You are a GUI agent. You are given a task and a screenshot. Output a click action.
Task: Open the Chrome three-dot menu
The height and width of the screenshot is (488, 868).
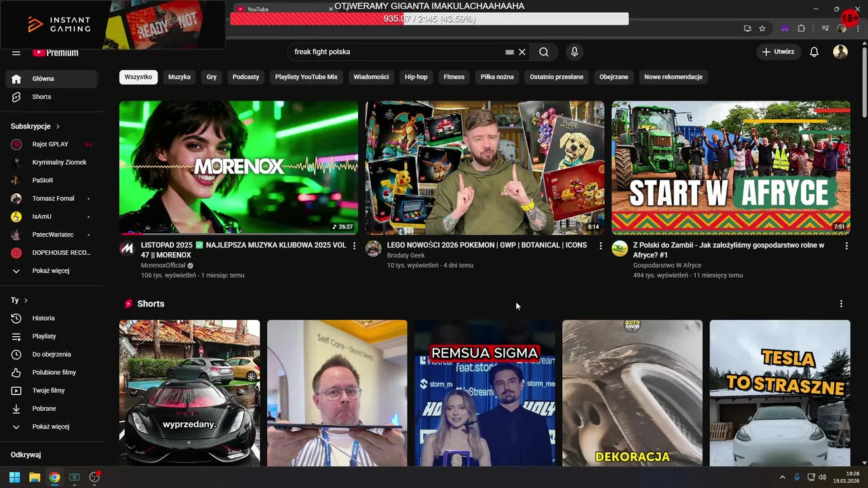coord(857,28)
